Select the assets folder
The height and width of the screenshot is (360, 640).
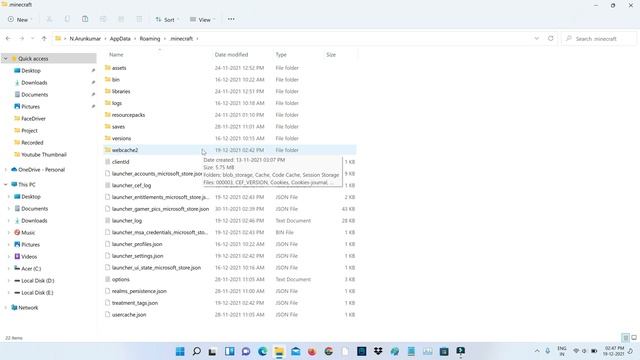coord(230,68)
